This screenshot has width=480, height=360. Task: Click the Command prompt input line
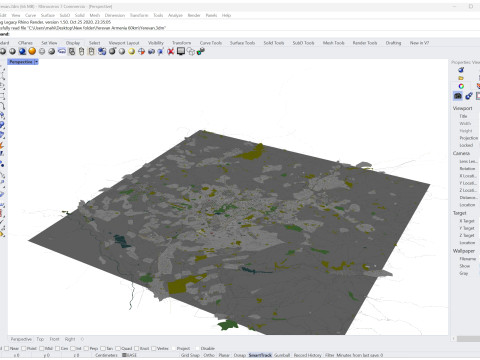coord(240,34)
